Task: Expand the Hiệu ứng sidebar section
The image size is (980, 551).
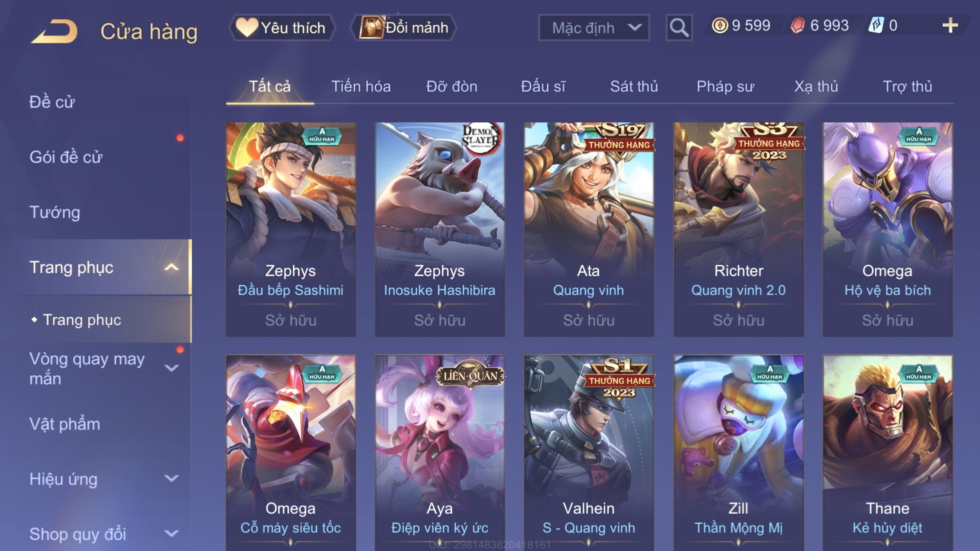Action: (171, 478)
